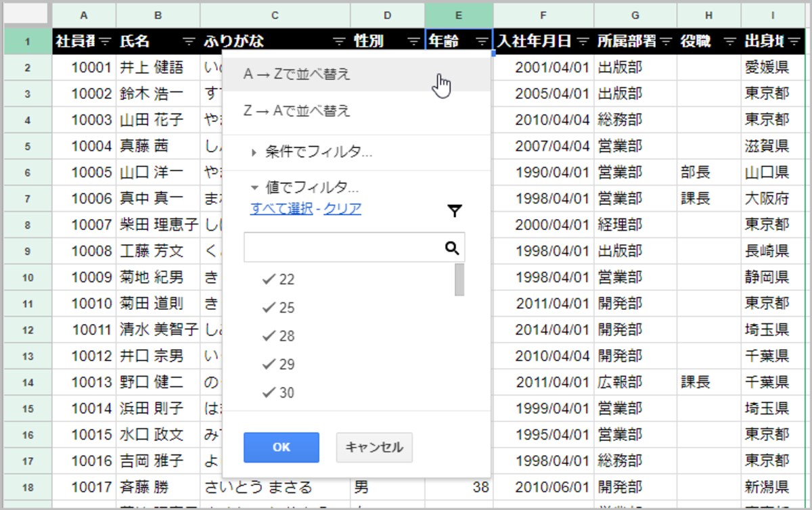Click 大阪府 cell in 出身地 column
The height and width of the screenshot is (510, 812).
coord(773,199)
